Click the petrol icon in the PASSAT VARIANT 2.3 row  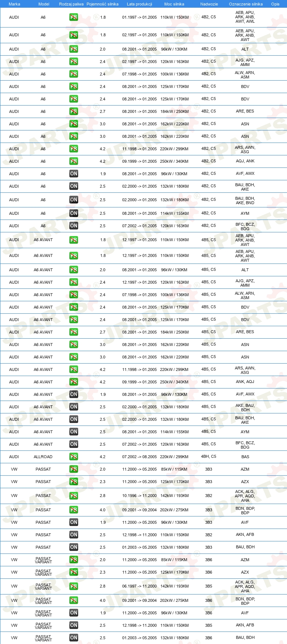pos(74,572)
